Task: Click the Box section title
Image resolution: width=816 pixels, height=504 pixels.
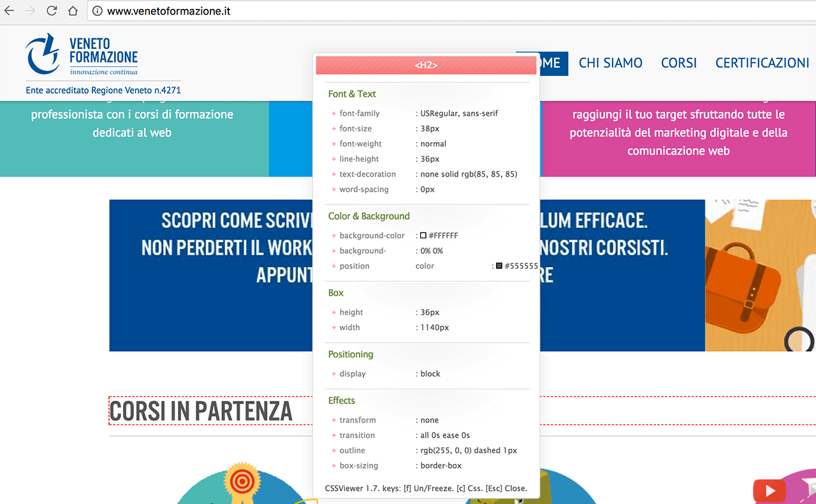Action: pyautogui.click(x=336, y=293)
